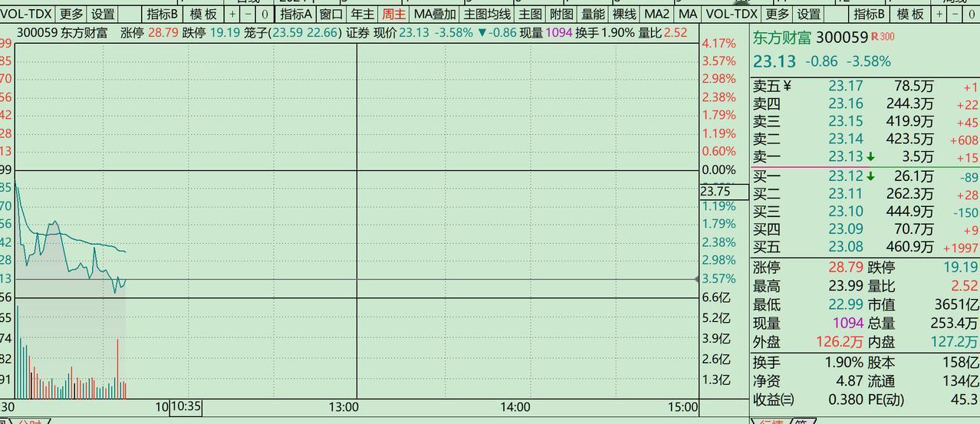
Task: Select the 卖二 23.14 order row
Action: coord(866,139)
